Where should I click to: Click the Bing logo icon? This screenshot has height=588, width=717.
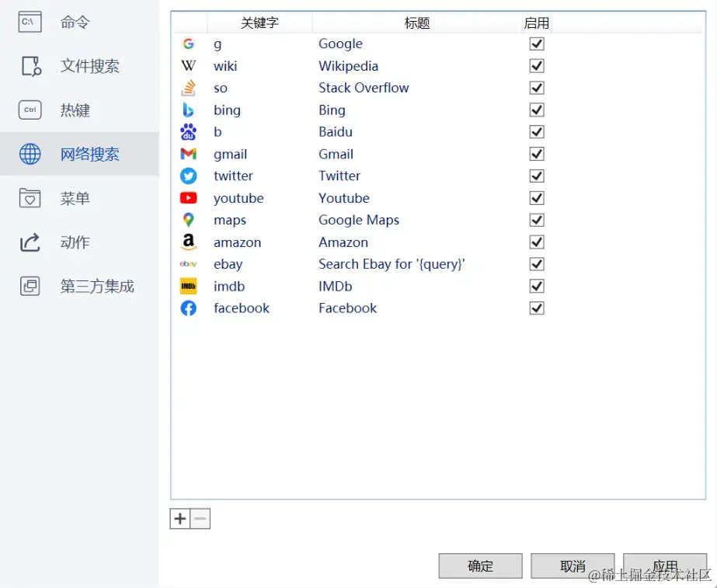[189, 110]
